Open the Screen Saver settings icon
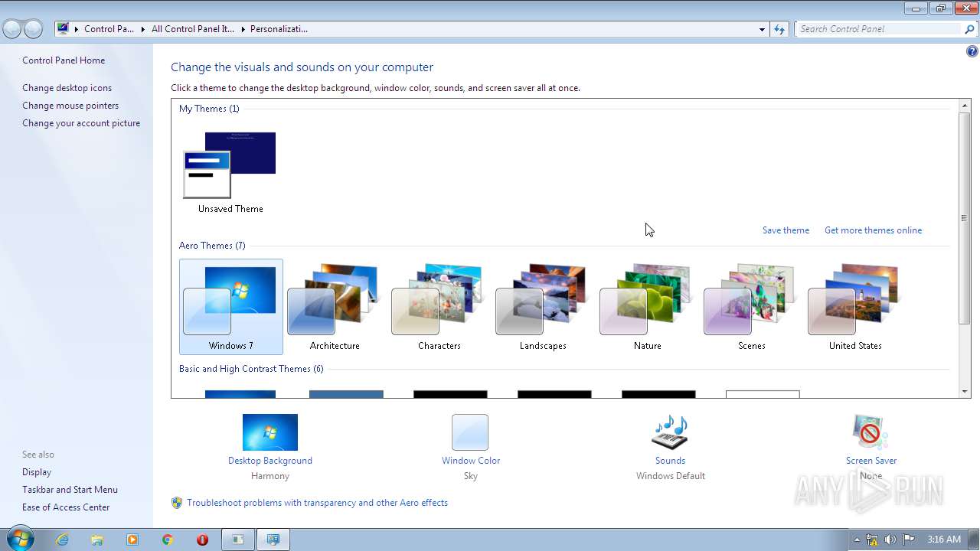The image size is (980, 551). click(871, 432)
